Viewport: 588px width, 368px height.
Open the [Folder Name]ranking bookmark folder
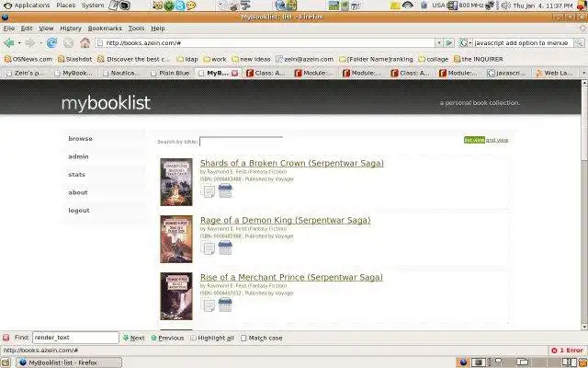(x=376, y=59)
